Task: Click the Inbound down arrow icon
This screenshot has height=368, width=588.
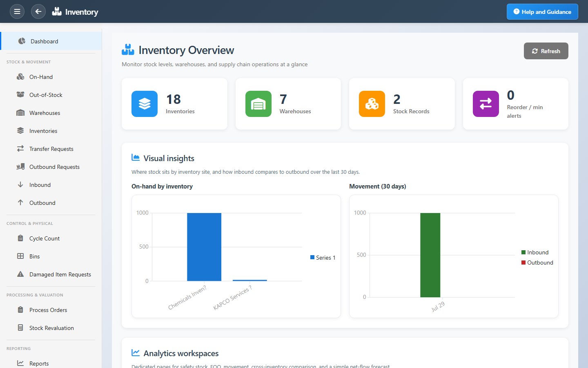Action: coord(20,184)
